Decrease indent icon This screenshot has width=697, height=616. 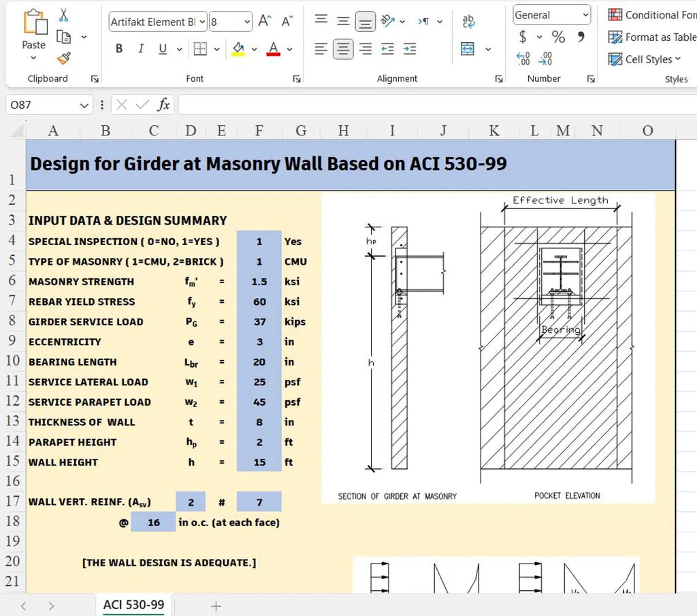(x=387, y=48)
